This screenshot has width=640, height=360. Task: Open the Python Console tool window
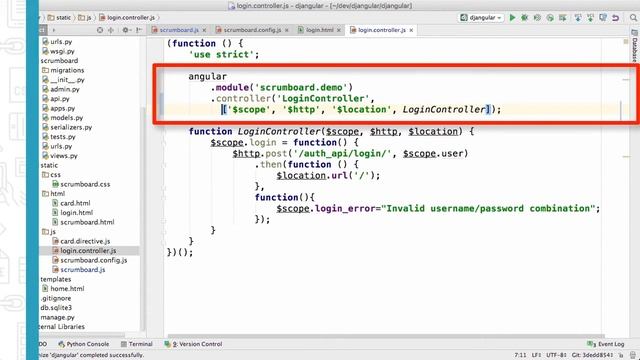coord(84,344)
